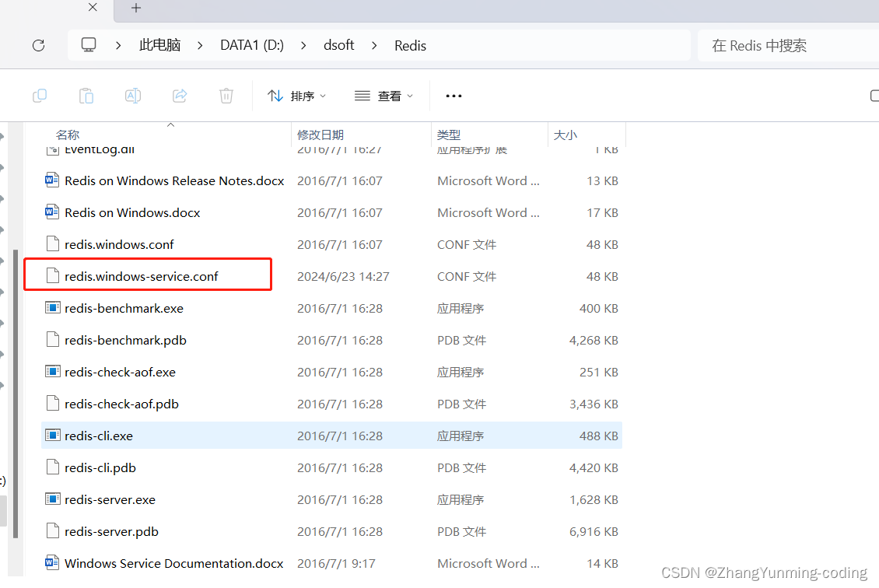This screenshot has width=879, height=588.
Task: Open the see-more ellipsis menu
Action: pyautogui.click(x=454, y=95)
